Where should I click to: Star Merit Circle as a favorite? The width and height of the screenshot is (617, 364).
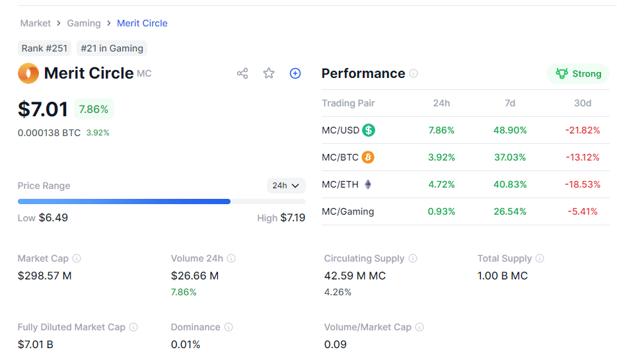[x=269, y=73]
